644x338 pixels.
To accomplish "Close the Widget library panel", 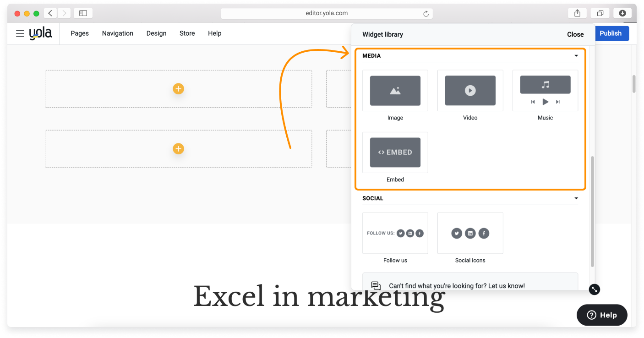I will (575, 34).
